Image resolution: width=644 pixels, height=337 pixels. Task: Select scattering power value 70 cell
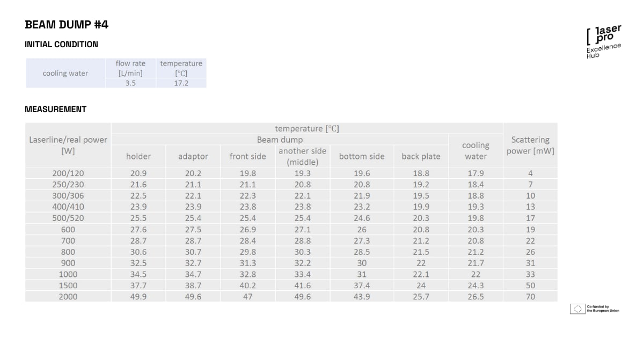click(530, 296)
